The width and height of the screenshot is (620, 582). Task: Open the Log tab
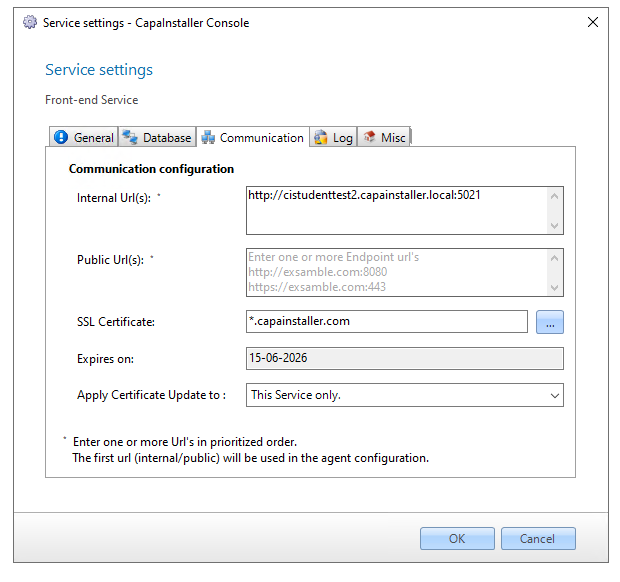tap(333, 137)
